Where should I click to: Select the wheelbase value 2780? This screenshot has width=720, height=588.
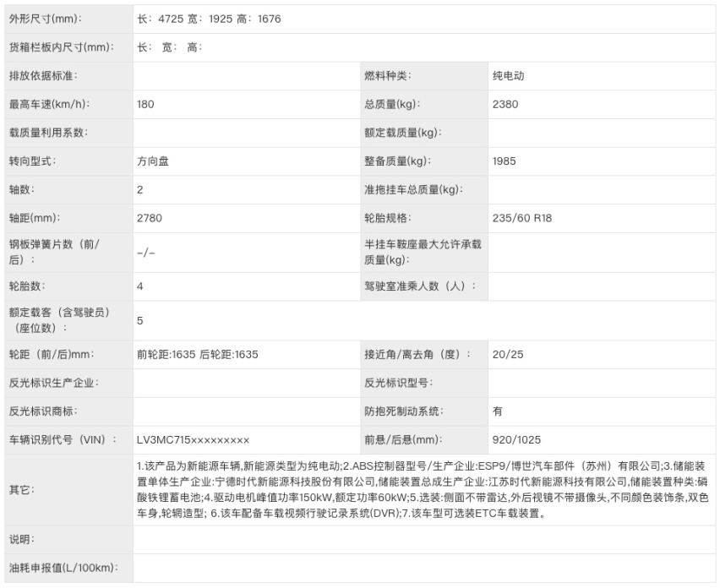pos(150,218)
